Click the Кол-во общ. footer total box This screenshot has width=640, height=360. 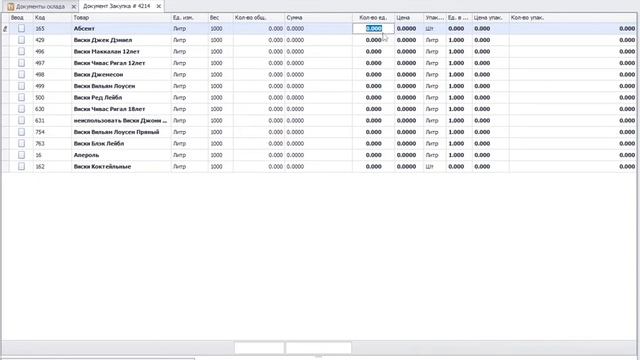[x=259, y=347]
